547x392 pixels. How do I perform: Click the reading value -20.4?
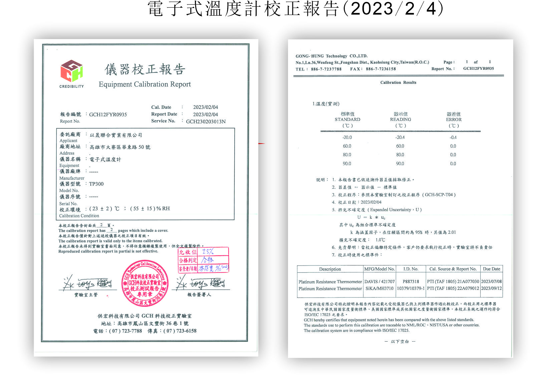point(400,138)
